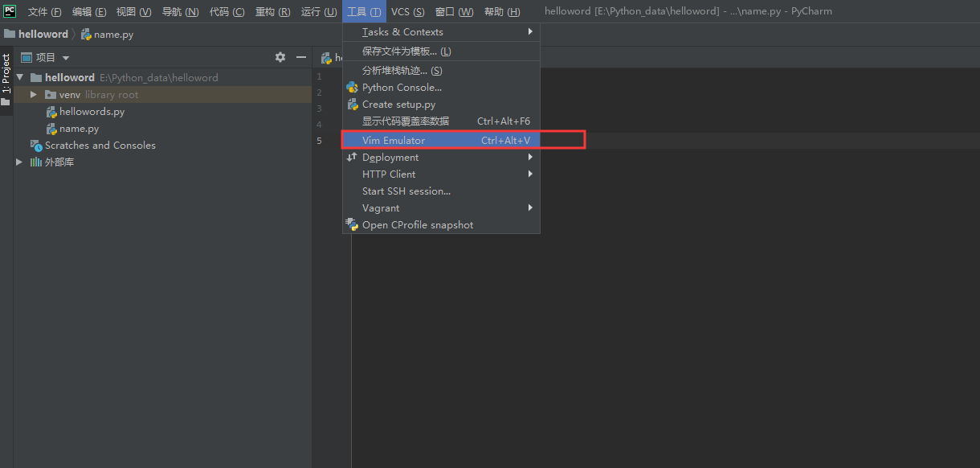Open the HTTP Client submenu
The width and height of the screenshot is (980, 468).
[x=441, y=174]
